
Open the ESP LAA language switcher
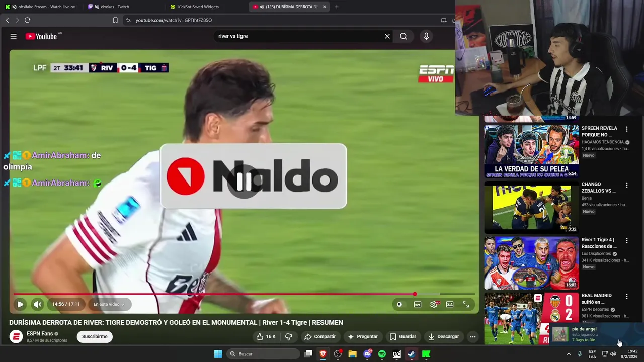click(x=592, y=354)
